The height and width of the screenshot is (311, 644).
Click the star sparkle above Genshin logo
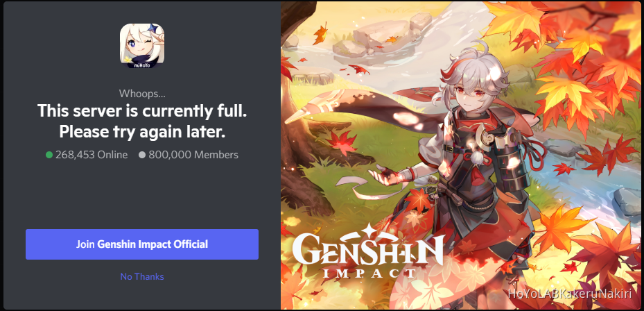369,230
